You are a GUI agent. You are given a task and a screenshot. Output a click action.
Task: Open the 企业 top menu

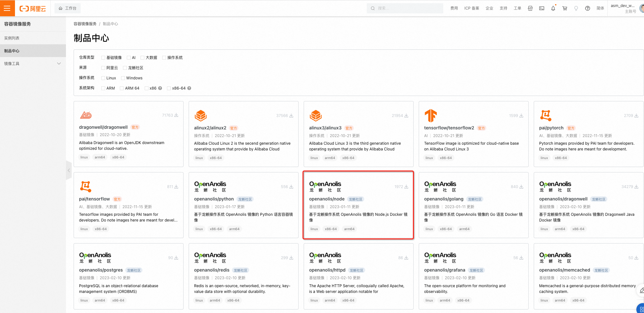coord(489,8)
